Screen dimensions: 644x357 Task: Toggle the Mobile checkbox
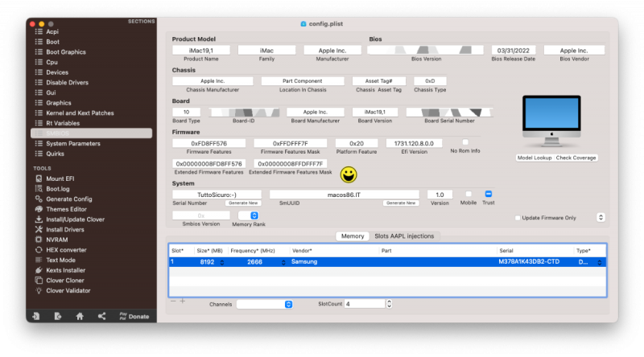pyautogui.click(x=469, y=194)
